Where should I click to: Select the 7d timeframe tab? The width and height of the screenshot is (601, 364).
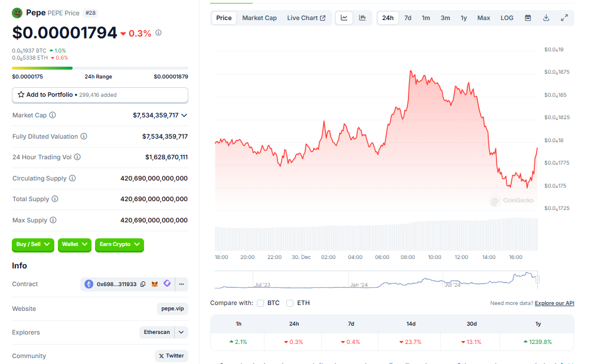coord(407,18)
